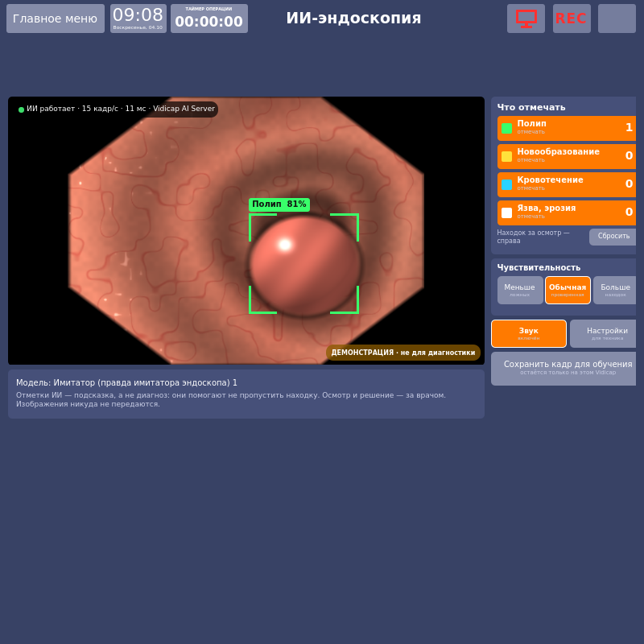Screen dimensions: 644x644
Task: Start recording with the REC button
Action: [x=572, y=19]
